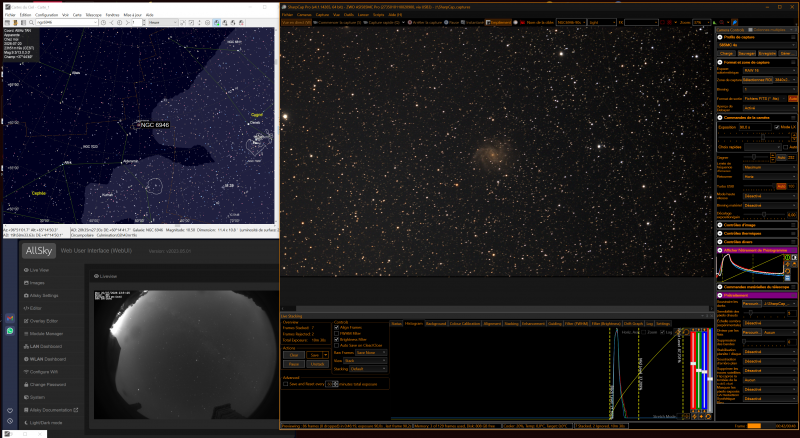Click the search magnifier icon in Cartes du Ciel

[x=31, y=22]
